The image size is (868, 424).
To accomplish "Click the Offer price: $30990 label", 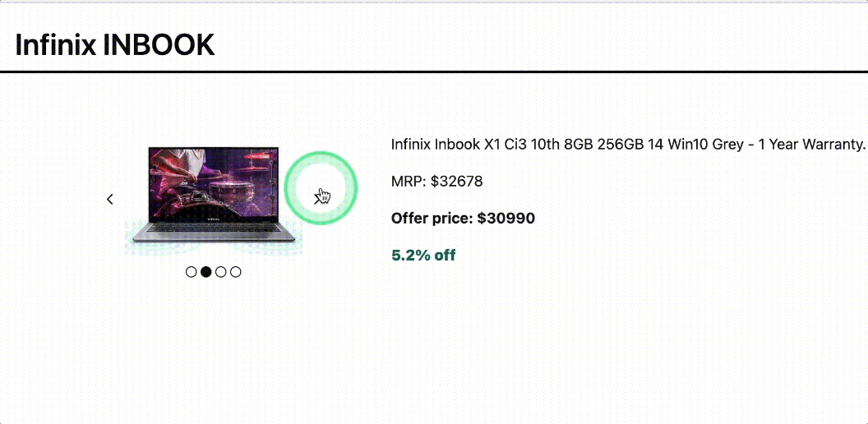I will (463, 218).
